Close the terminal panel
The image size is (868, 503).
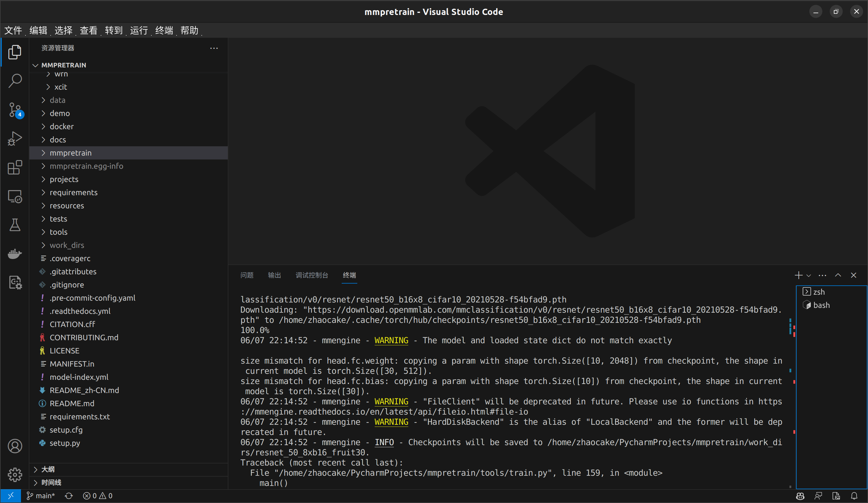point(854,275)
